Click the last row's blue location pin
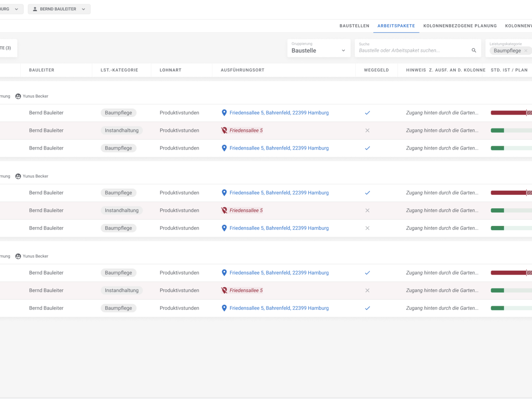Image resolution: width=532 pixels, height=399 pixels. click(224, 308)
